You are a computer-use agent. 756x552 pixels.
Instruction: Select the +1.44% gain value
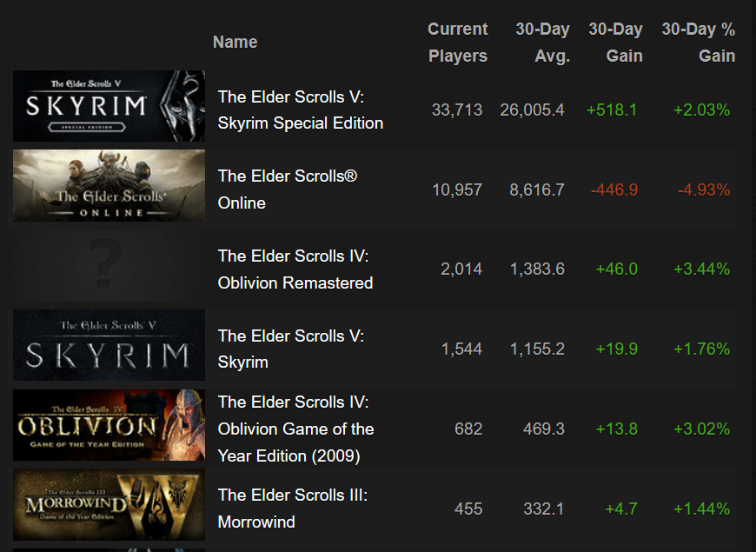coord(701,509)
